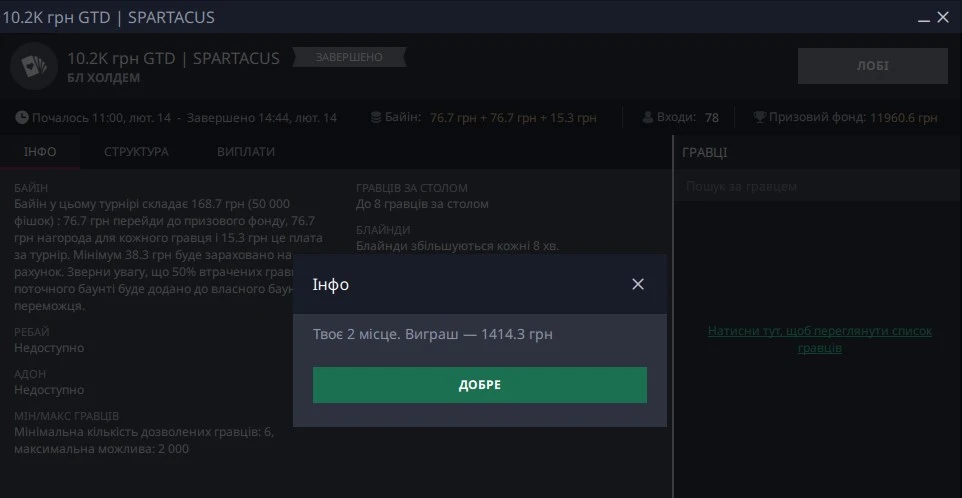
Task: Click the buy-in amount breakdown text
Action: (512, 117)
